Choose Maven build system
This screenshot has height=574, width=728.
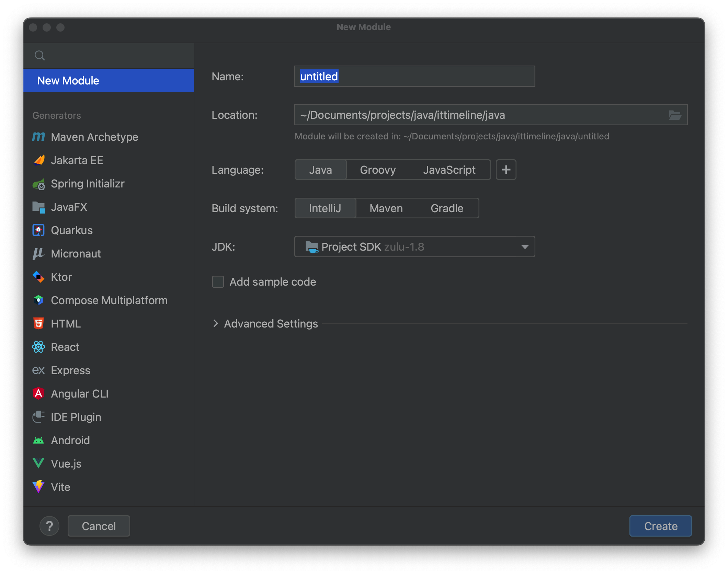(386, 208)
